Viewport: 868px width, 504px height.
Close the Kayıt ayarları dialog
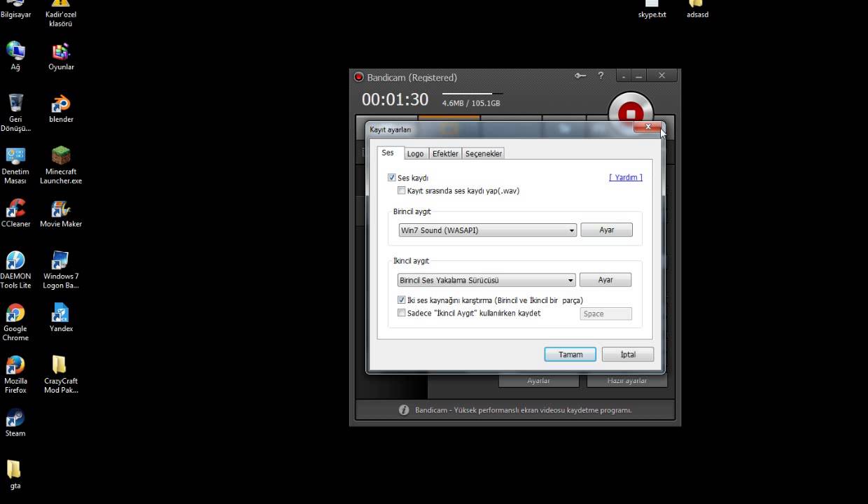[648, 127]
